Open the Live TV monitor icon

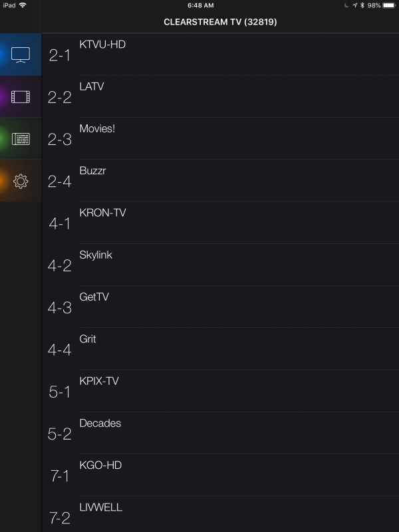21,55
